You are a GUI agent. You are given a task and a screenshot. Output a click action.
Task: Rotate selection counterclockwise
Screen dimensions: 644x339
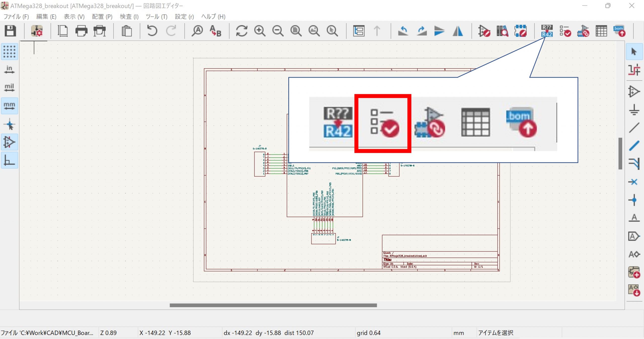[x=403, y=31]
